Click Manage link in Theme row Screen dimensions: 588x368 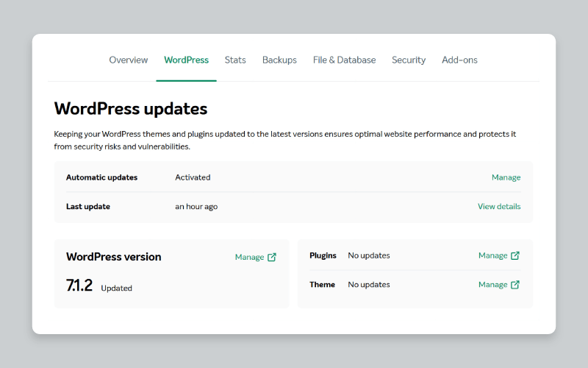point(492,285)
